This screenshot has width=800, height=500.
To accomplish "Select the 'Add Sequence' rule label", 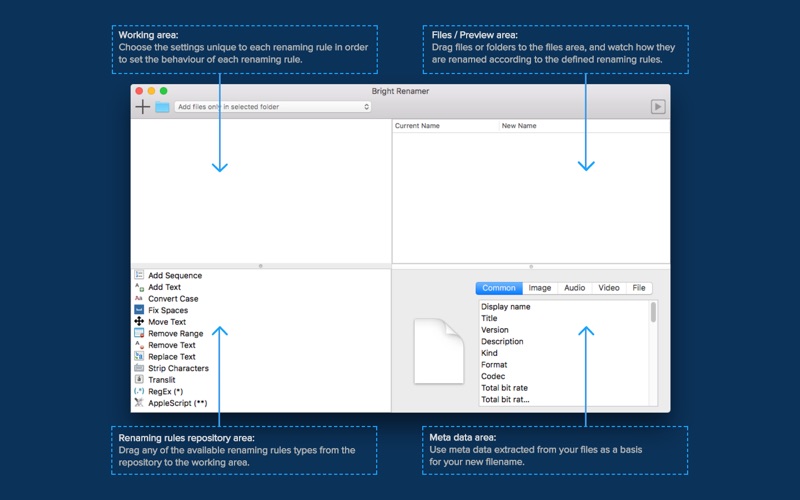I will 175,276.
